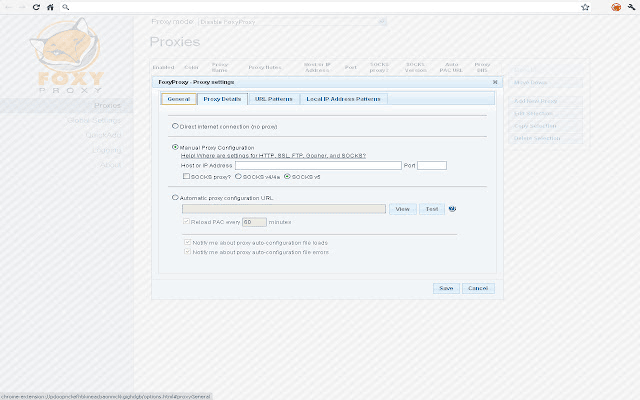The width and height of the screenshot is (640, 400).
Task: Focus the Port input field
Action: tap(432, 165)
